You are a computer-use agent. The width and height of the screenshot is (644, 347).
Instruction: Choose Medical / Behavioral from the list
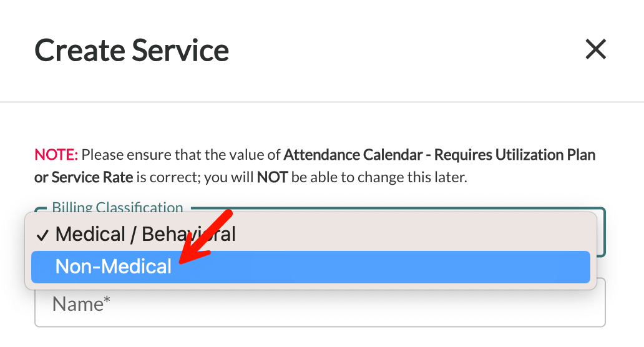point(311,234)
